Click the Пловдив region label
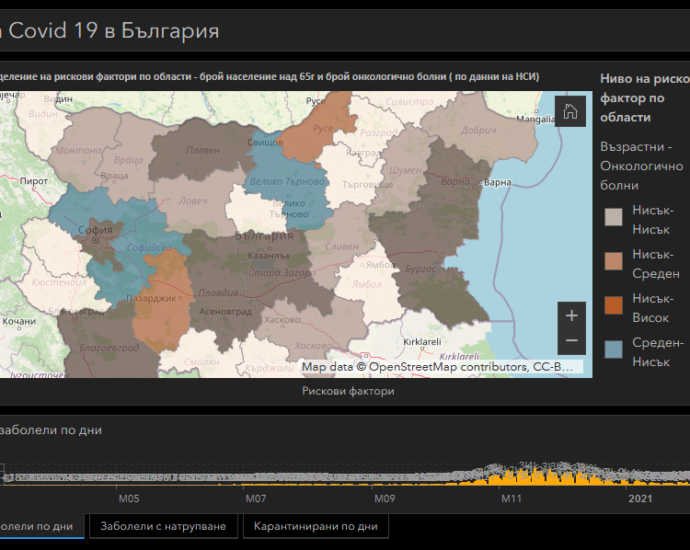This screenshot has width=690, height=550. click(x=218, y=293)
